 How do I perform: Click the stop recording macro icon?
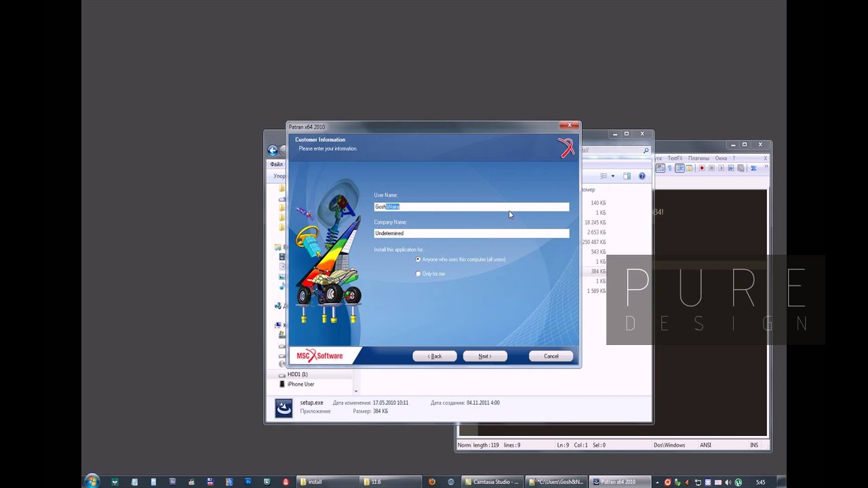[711, 168]
